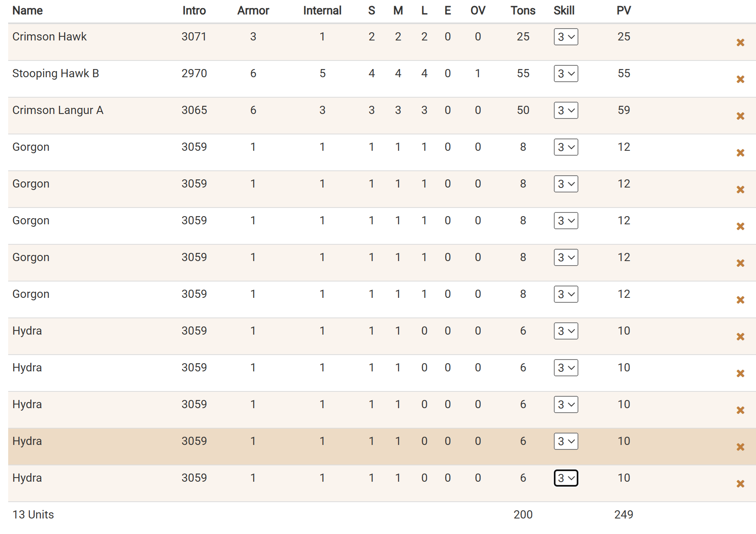Screen dimensions: 756x534
Task: Open skill selector on highlighted Hydra row
Action: 566,441
